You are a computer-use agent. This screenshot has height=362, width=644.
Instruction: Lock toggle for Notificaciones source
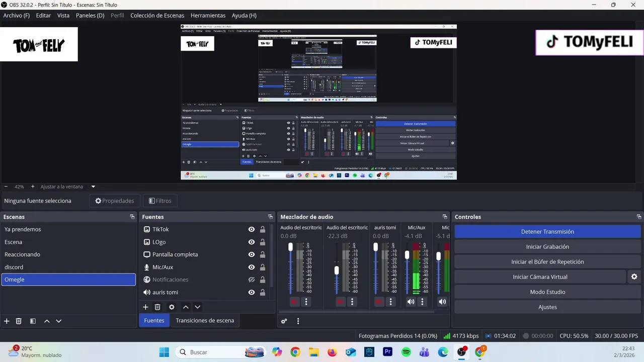263,280
